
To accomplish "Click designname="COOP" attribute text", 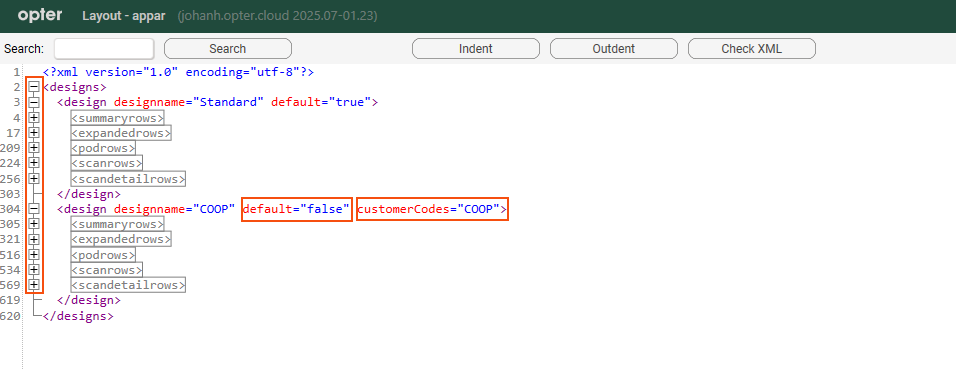I will (x=174, y=209).
